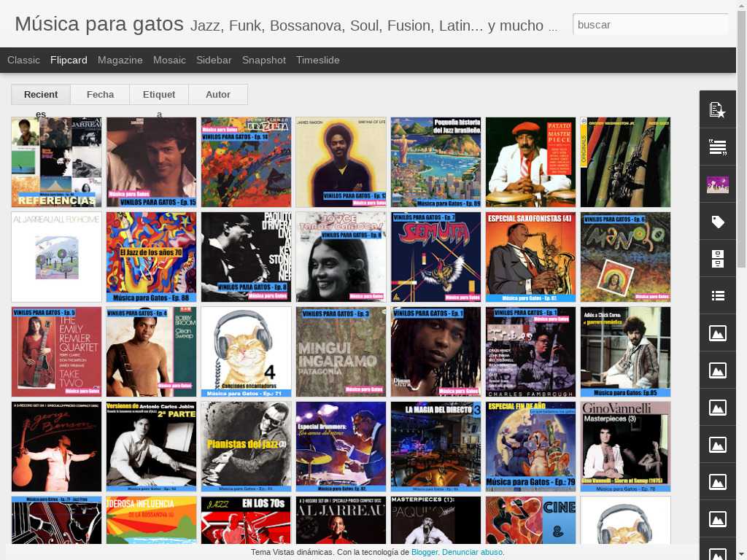Open the first image gadget icon

(718, 332)
